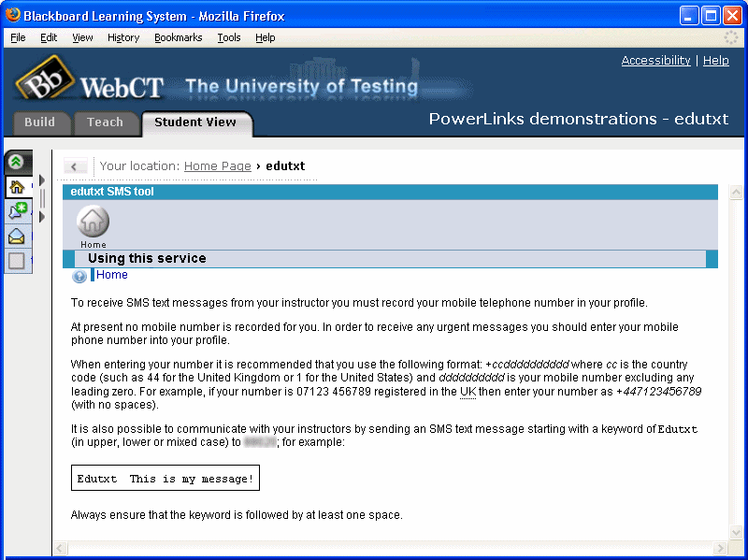This screenshot has height=560, width=748.
Task: Click the back arrow beside the breadcrumb
Action: 75,165
